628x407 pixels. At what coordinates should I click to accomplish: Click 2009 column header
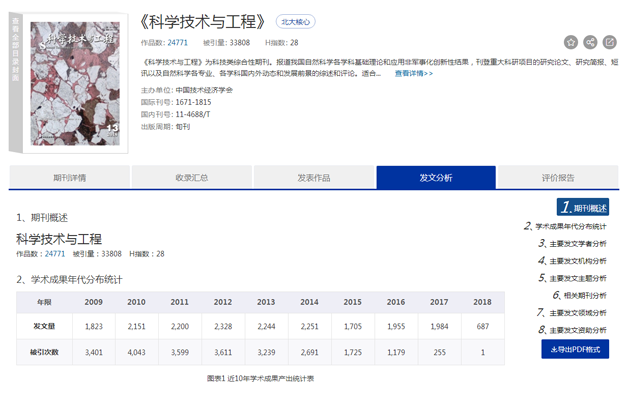click(94, 302)
